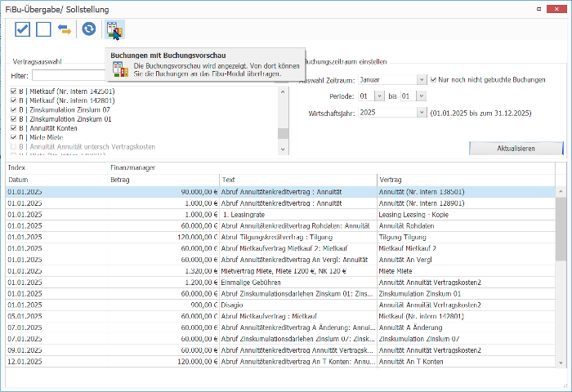Toggle checkbox for Mietkauf Nr. intern 142501
Viewport: 572px width, 392px height.
[14, 91]
